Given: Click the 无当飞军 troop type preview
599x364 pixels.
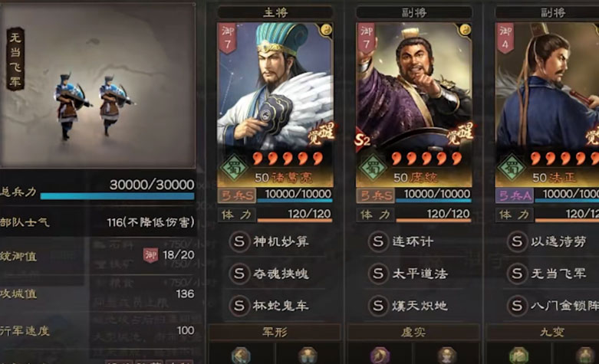Looking at the screenshot, I should coord(98,86).
